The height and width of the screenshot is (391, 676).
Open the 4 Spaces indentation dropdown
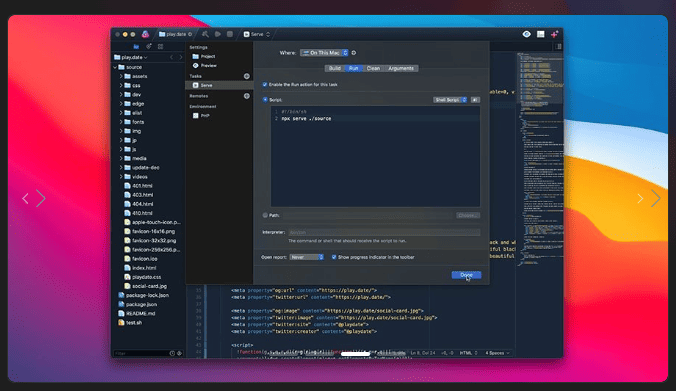click(497, 353)
